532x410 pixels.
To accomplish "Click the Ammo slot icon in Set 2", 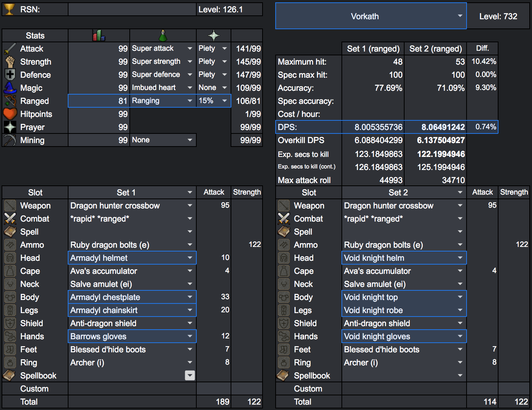I will click(x=284, y=245).
